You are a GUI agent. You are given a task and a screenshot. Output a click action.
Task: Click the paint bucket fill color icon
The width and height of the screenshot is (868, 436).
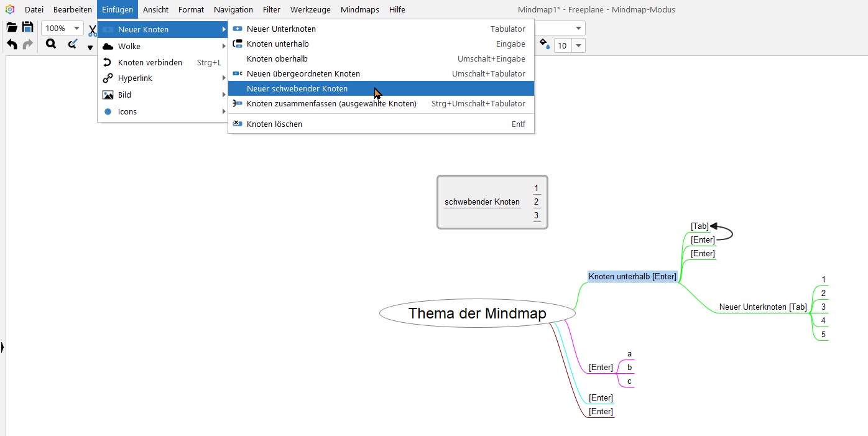pos(545,44)
